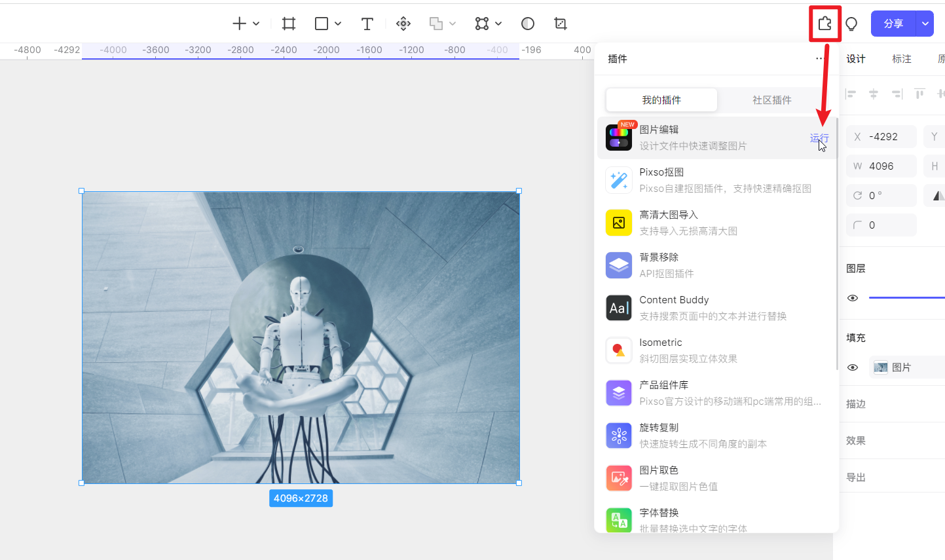Expand the Rectangle shape tool dropdown
This screenshot has height=560, width=945.
click(x=338, y=24)
